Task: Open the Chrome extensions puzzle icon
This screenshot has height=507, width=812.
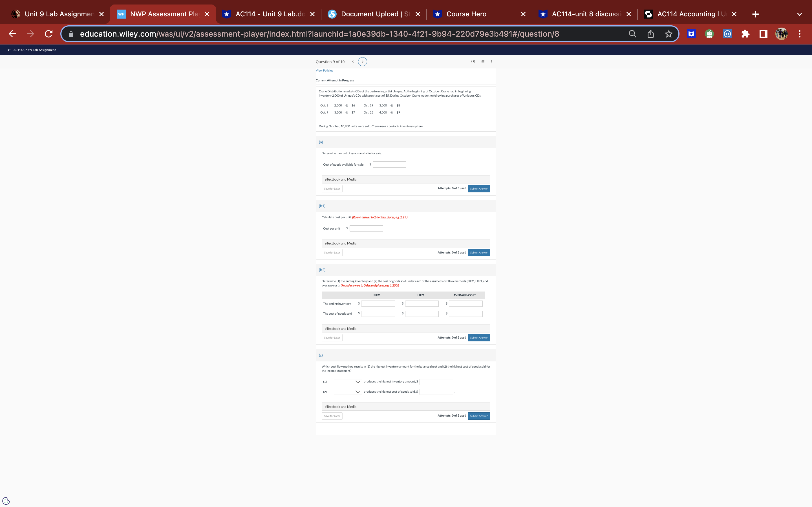Action: pos(745,34)
